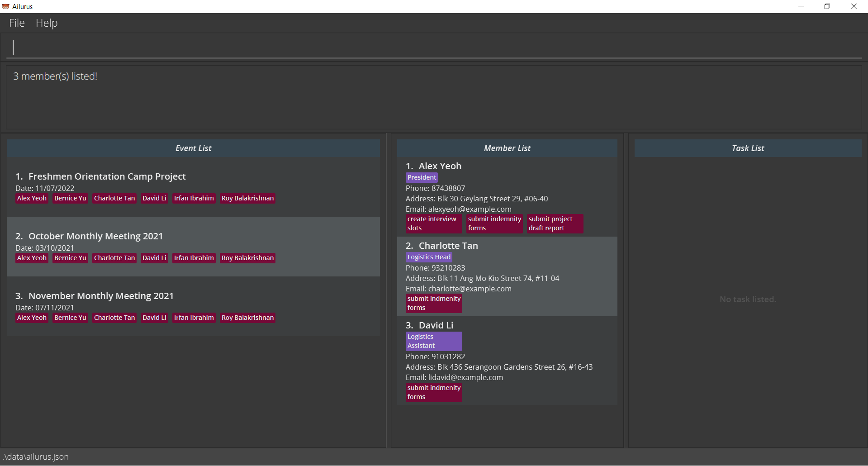
Task: Click the Ailurus app icon in title bar
Action: pyautogui.click(x=6, y=6)
